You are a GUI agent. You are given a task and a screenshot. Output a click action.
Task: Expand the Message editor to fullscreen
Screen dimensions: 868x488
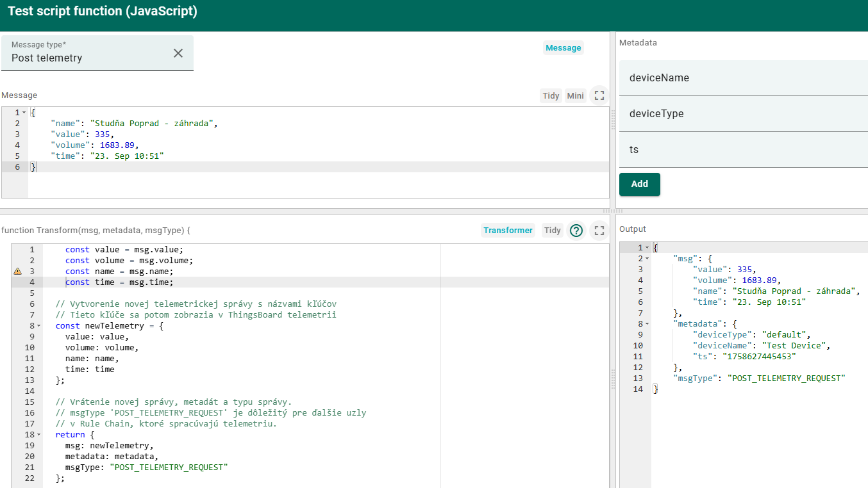[599, 95]
